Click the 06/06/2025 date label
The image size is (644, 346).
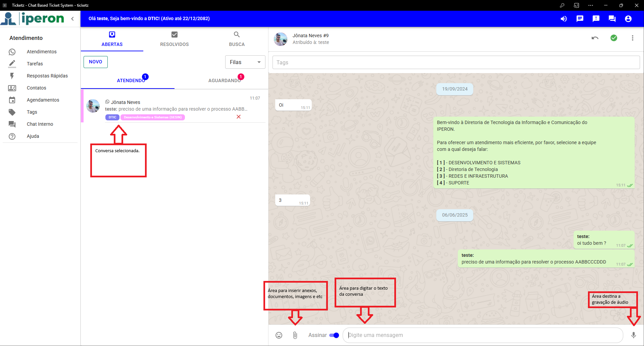(x=455, y=215)
